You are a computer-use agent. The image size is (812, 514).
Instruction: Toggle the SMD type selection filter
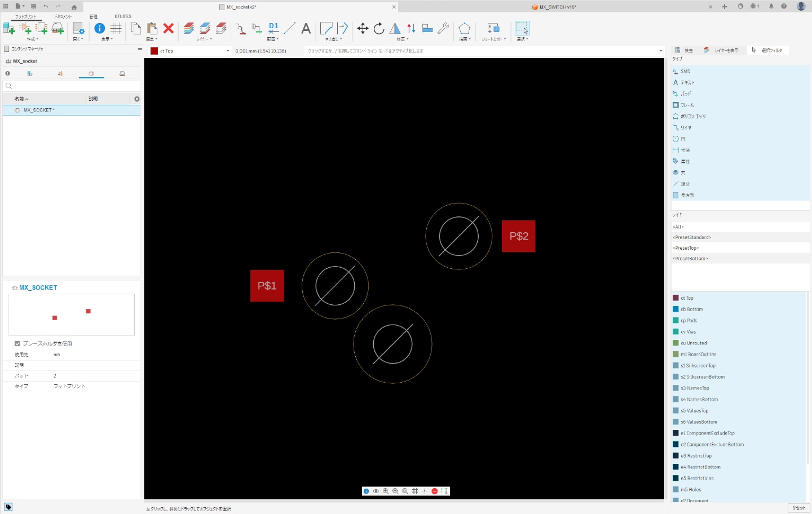[x=685, y=72]
